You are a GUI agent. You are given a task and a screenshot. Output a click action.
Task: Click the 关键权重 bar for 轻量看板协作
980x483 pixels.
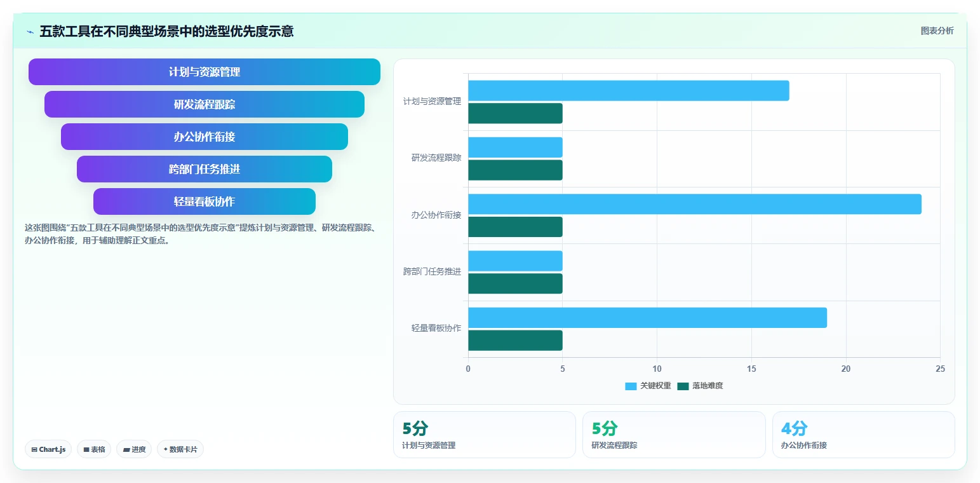(648, 318)
